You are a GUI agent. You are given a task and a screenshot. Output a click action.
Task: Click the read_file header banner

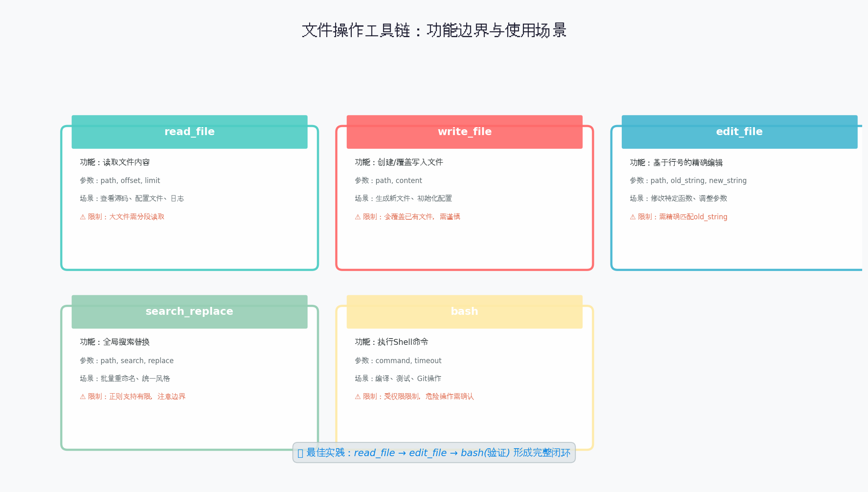coord(189,132)
